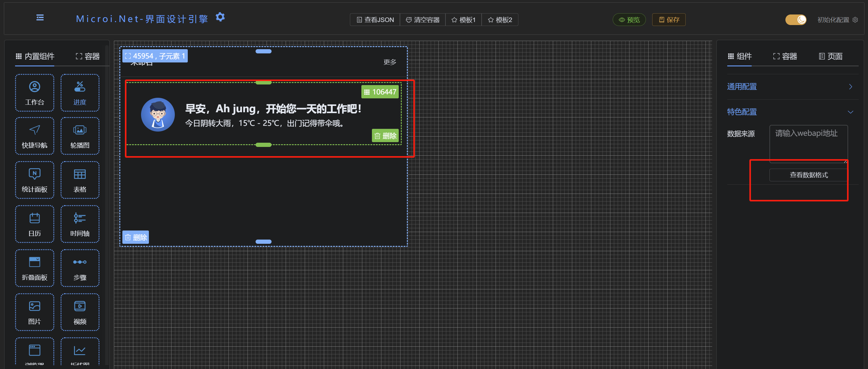The image size is (868, 369).
Task: Select the 统计面板 component icon
Action: click(x=34, y=180)
